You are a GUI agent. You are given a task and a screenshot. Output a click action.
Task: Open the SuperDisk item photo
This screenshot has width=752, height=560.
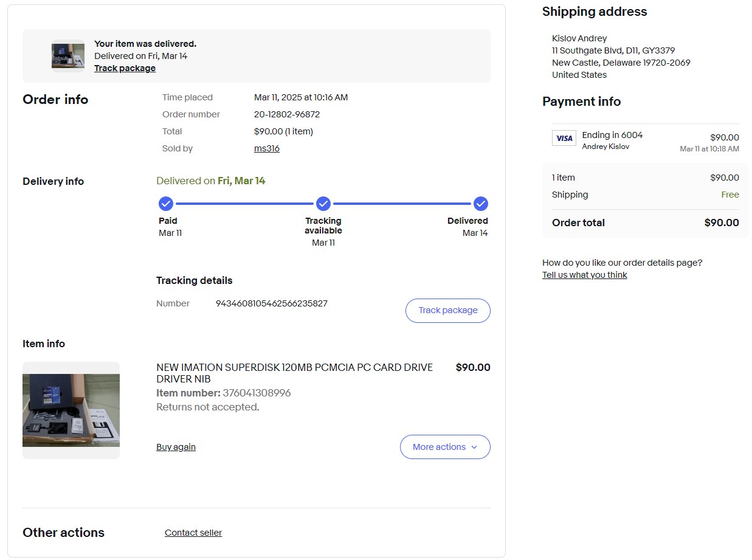click(71, 410)
